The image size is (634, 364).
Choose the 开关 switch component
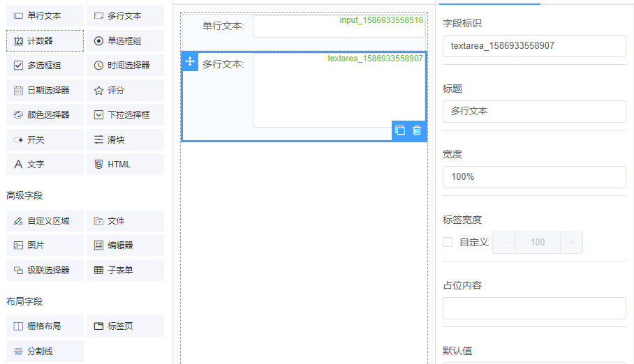coord(45,140)
